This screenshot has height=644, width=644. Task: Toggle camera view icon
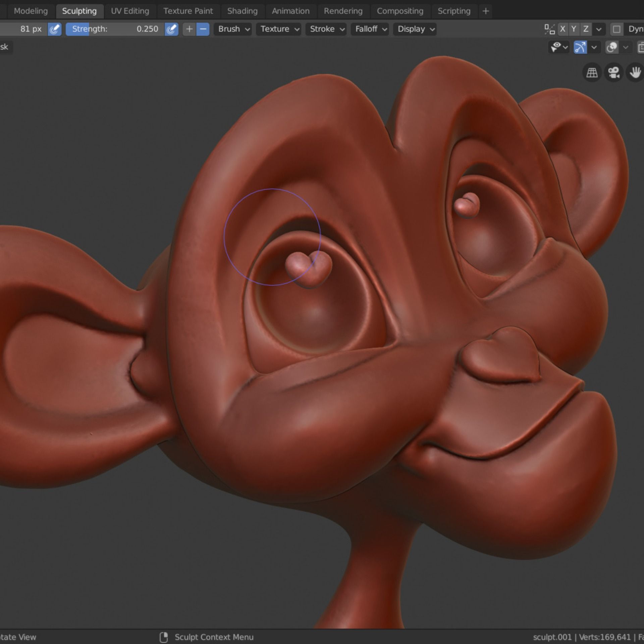[x=613, y=72]
